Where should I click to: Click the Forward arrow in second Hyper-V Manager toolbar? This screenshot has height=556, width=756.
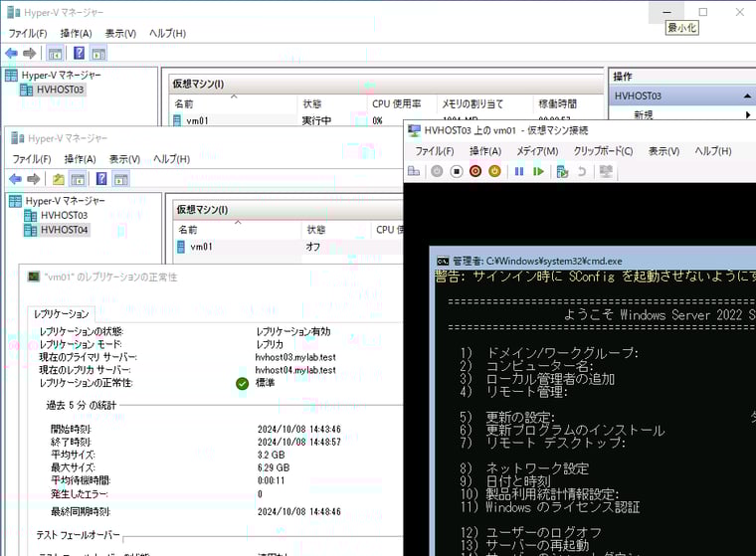(33, 179)
